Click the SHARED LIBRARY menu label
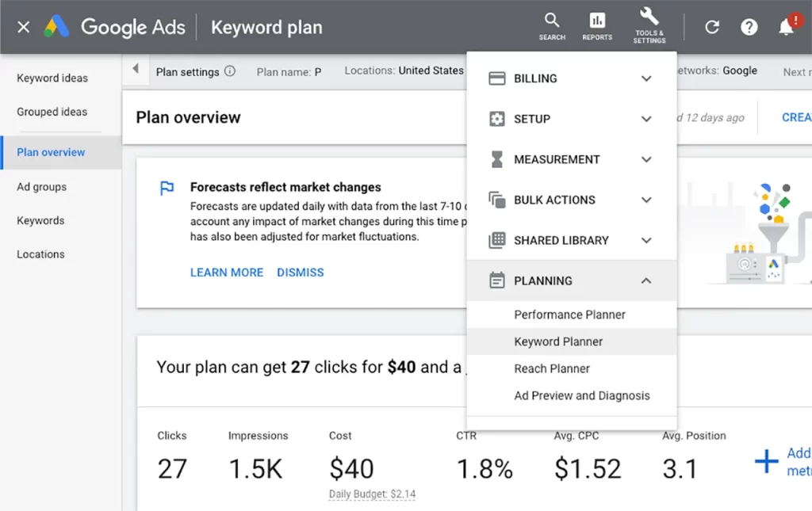 point(561,240)
